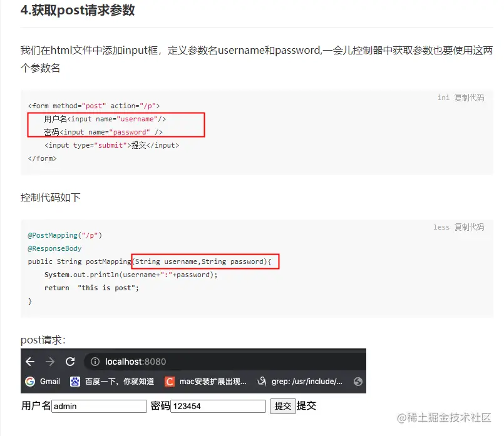The image size is (504, 436).
Task: Click the input type="submit" code line
Action: [112, 145]
